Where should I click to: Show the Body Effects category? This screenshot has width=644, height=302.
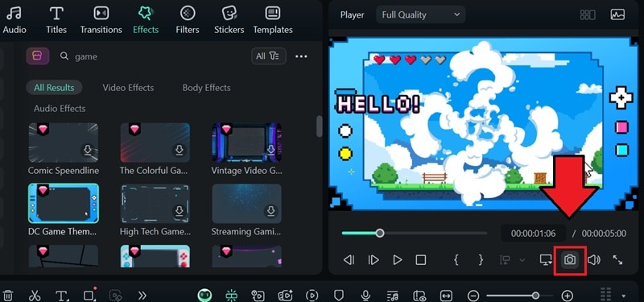[207, 88]
